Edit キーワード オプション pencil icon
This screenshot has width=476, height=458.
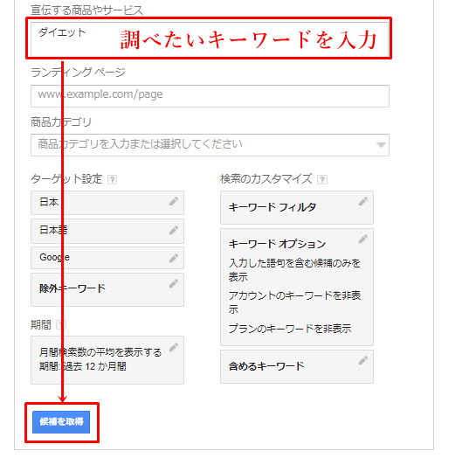pos(363,239)
